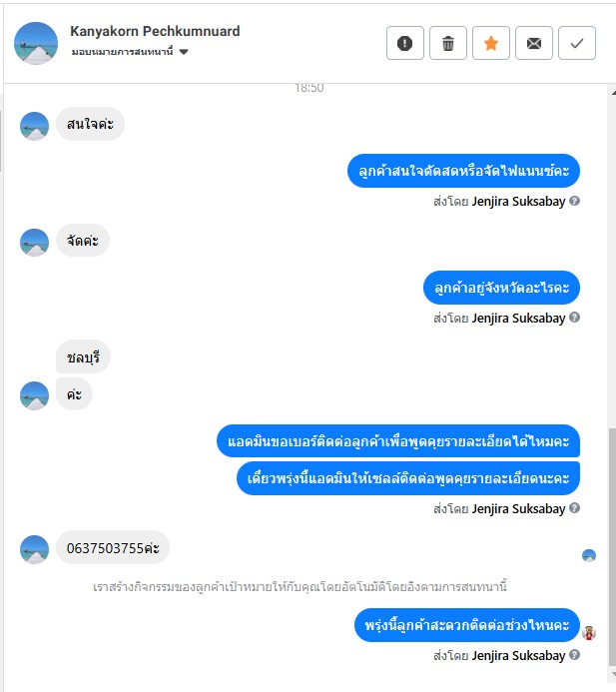Click the small seen-by avatar near phone number
The width and height of the screenshot is (616, 692).
589,555
